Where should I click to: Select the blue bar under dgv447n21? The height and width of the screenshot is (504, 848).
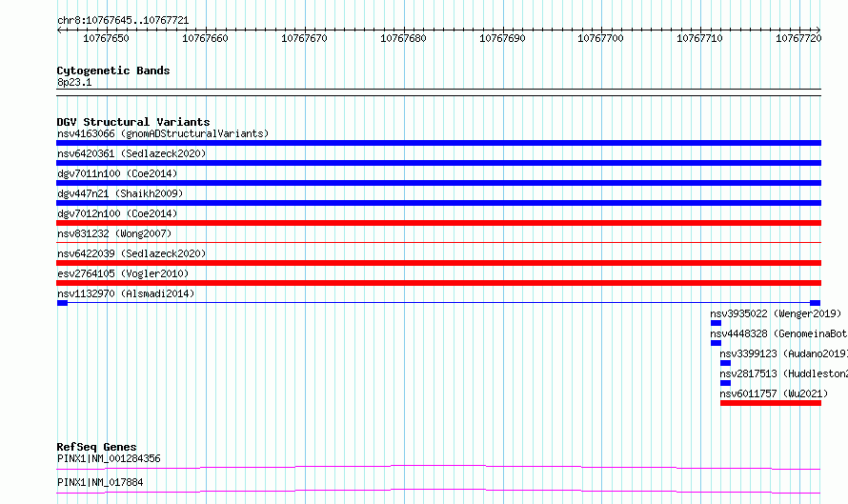pyautogui.click(x=438, y=203)
